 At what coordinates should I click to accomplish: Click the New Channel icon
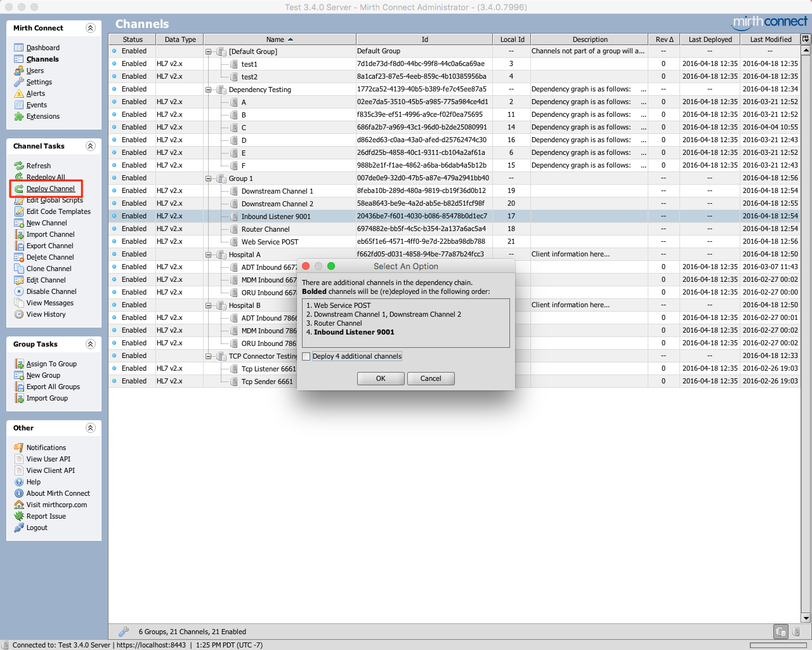19,223
